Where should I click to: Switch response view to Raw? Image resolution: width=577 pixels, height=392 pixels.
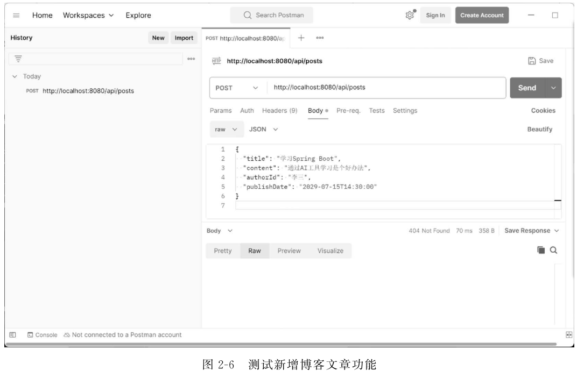click(x=254, y=251)
